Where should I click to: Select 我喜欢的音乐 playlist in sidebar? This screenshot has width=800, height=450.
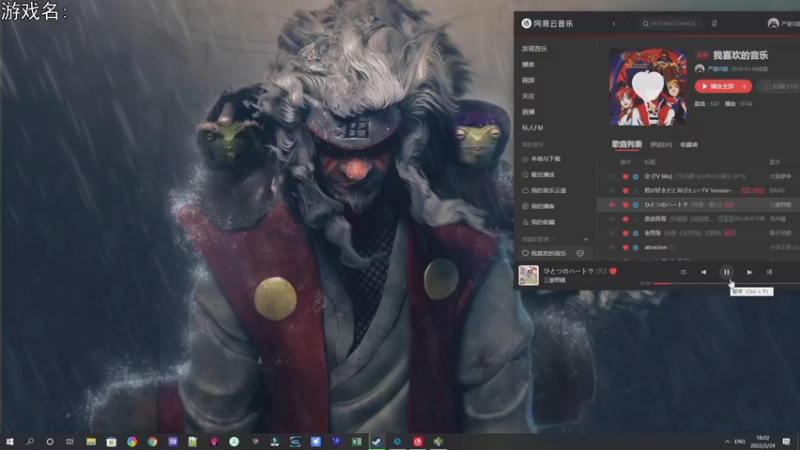[x=544, y=253]
